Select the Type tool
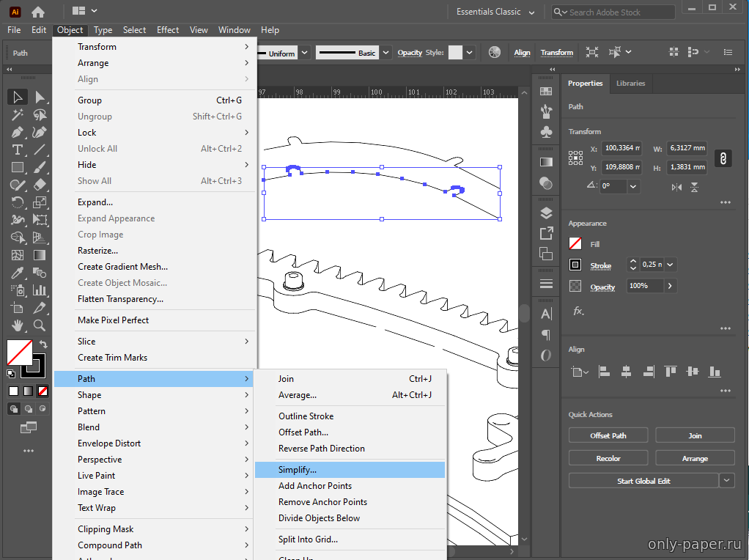 click(x=18, y=150)
